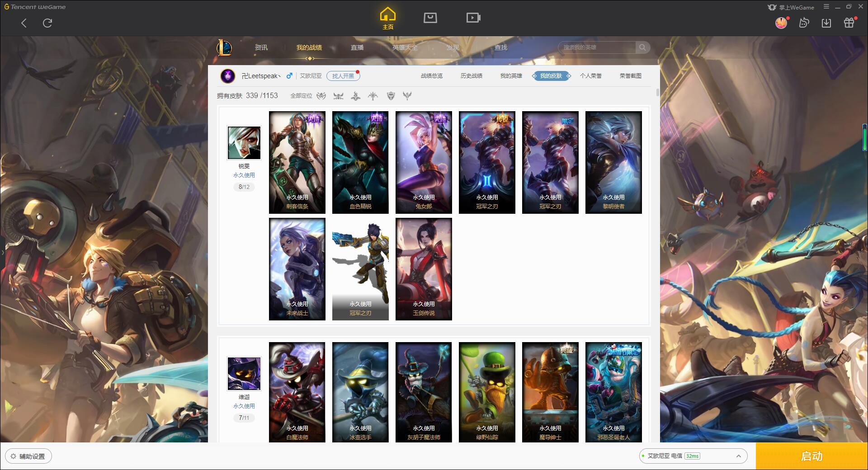The width and height of the screenshot is (868, 470).
Task: Open the 魔导绅士 skin card
Action: click(550, 392)
